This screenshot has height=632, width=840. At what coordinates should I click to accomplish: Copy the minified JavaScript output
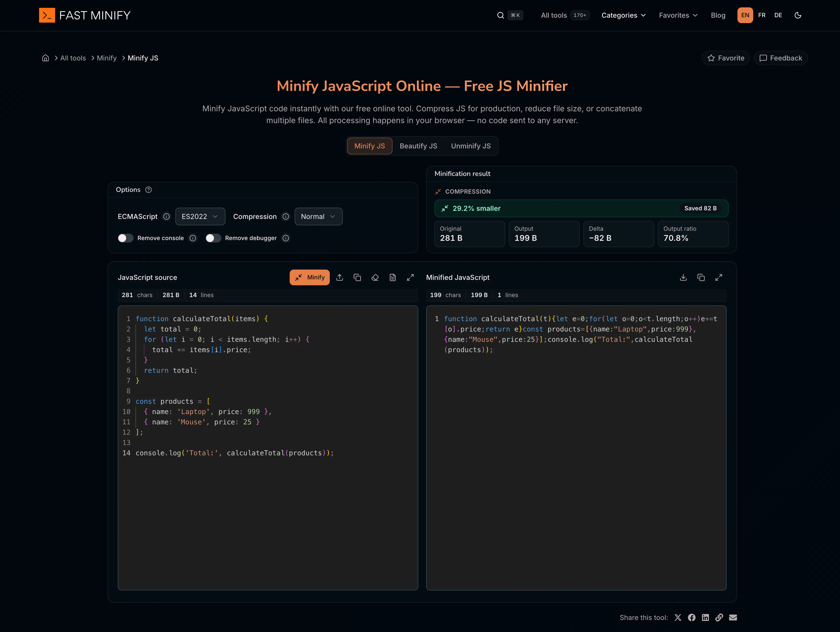coord(701,277)
